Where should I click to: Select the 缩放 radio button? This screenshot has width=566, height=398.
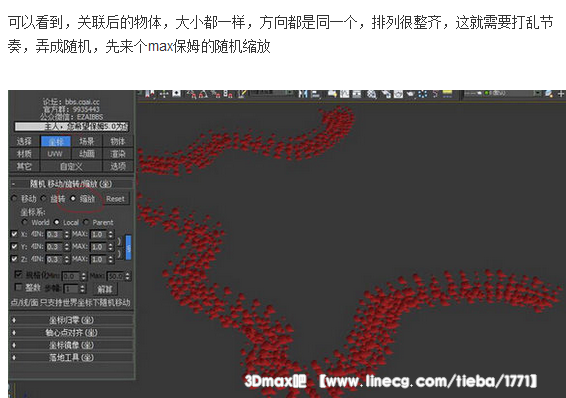(73, 198)
